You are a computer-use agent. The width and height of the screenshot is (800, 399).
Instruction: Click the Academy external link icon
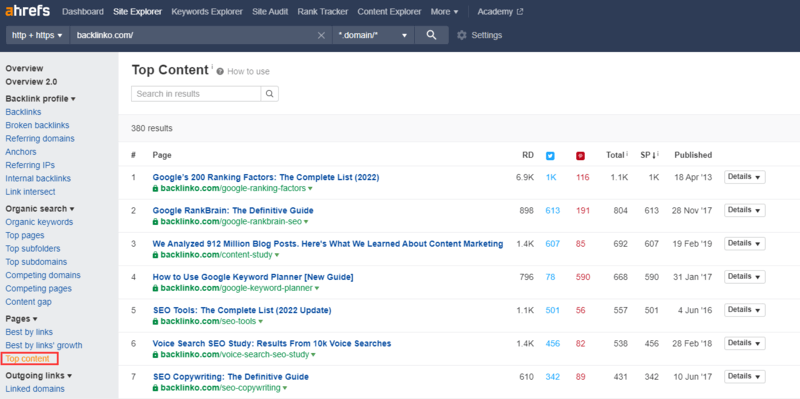(520, 12)
